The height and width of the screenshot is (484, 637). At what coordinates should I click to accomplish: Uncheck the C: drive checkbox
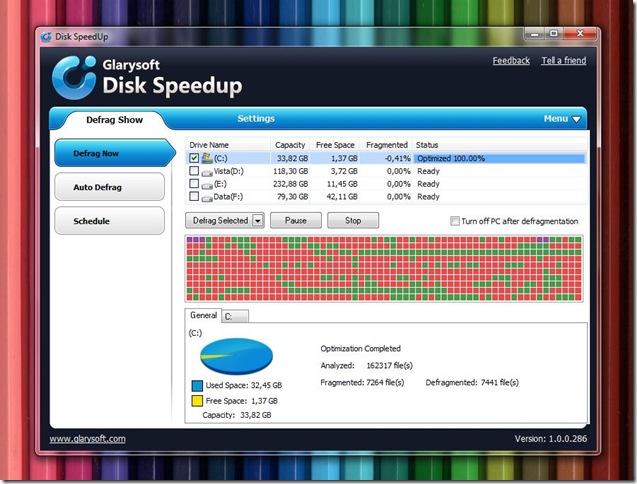coord(194,158)
